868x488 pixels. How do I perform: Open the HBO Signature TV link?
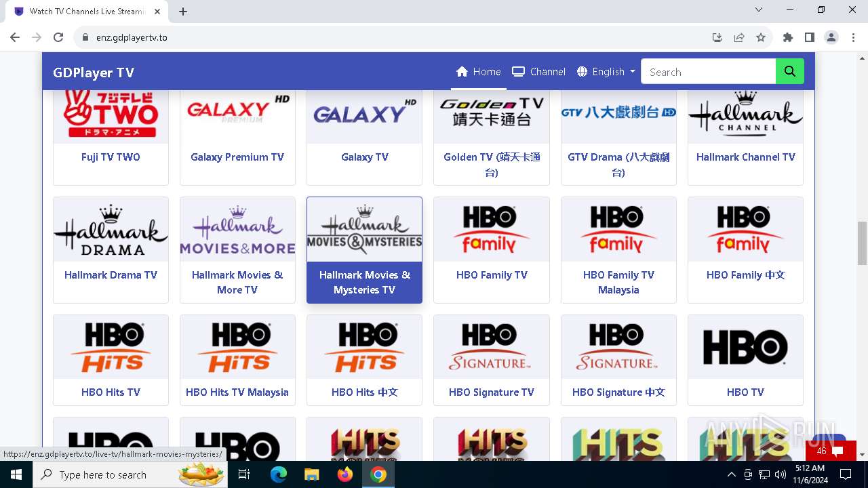point(492,392)
